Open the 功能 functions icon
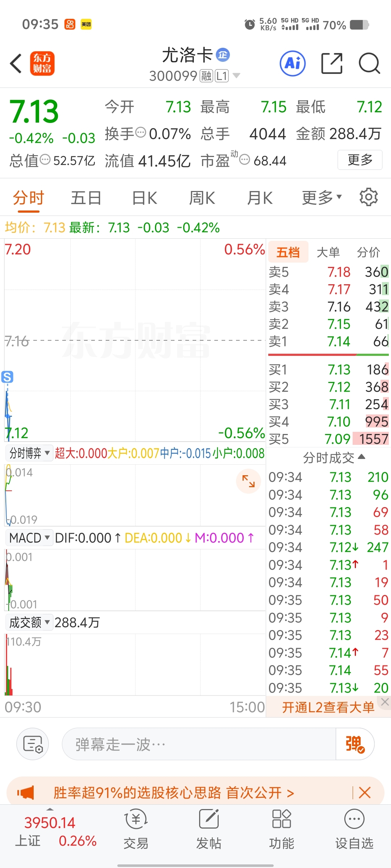The image size is (391, 868). [282, 830]
